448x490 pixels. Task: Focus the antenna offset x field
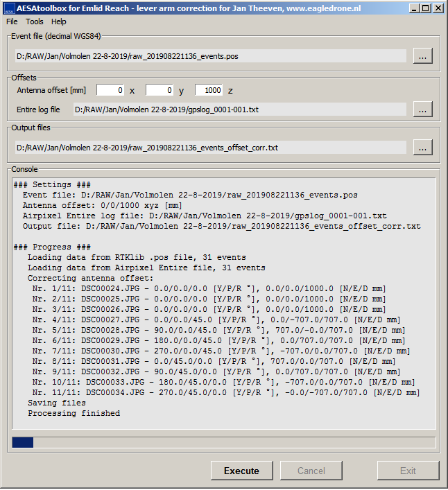[x=110, y=90]
